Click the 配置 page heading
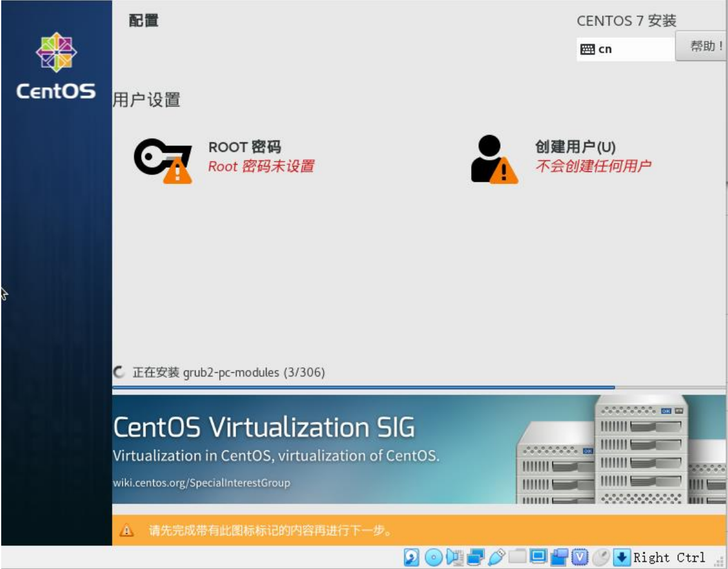This screenshot has height=569, width=728. pyautogui.click(x=144, y=21)
